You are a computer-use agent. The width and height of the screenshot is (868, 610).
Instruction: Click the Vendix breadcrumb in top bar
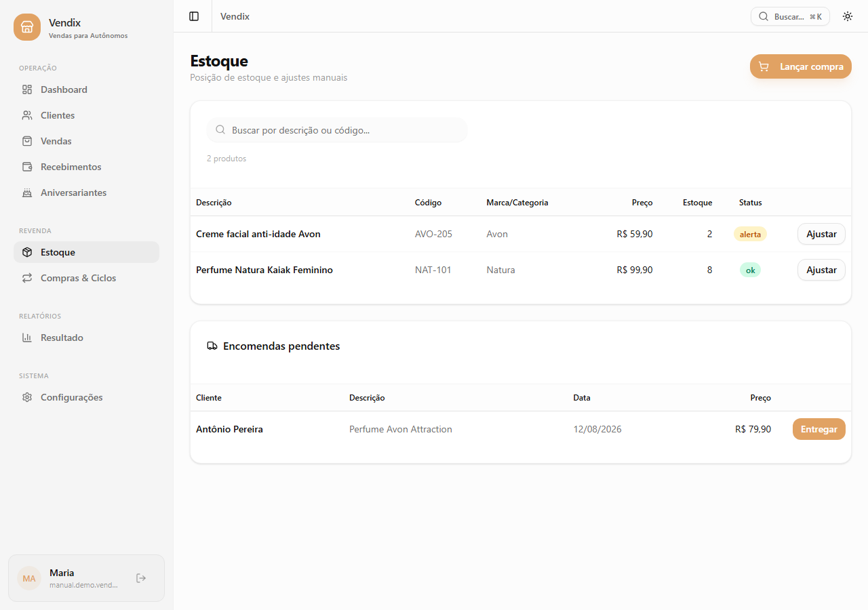[235, 16]
